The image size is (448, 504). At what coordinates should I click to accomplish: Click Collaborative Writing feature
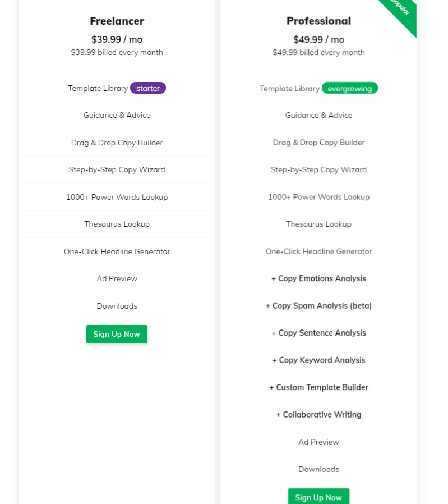(x=318, y=415)
